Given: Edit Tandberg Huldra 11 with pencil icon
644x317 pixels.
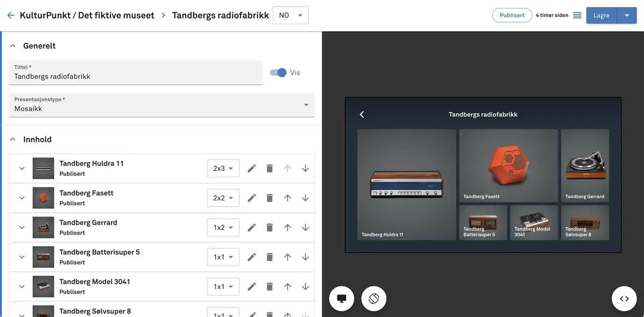Looking at the screenshot, I should coord(251,168).
